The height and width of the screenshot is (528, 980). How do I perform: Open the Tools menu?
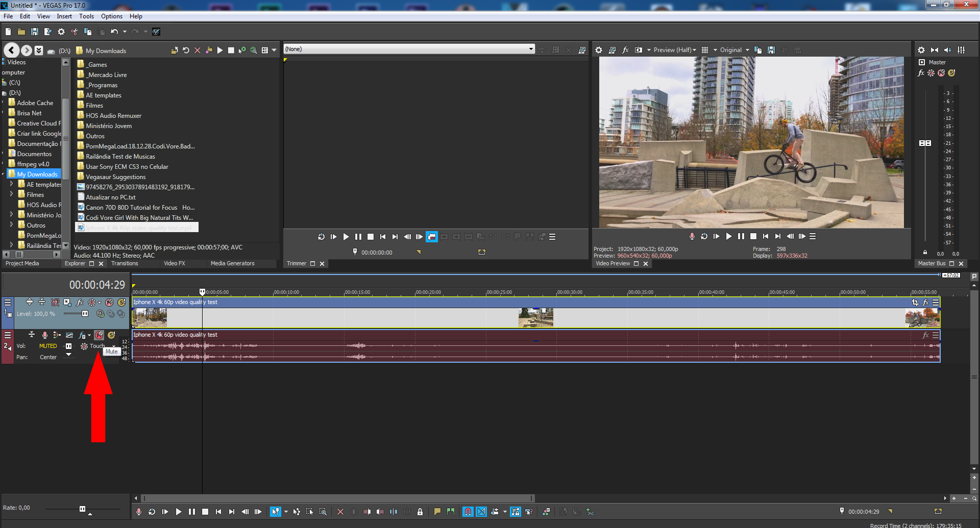coord(86,16)
